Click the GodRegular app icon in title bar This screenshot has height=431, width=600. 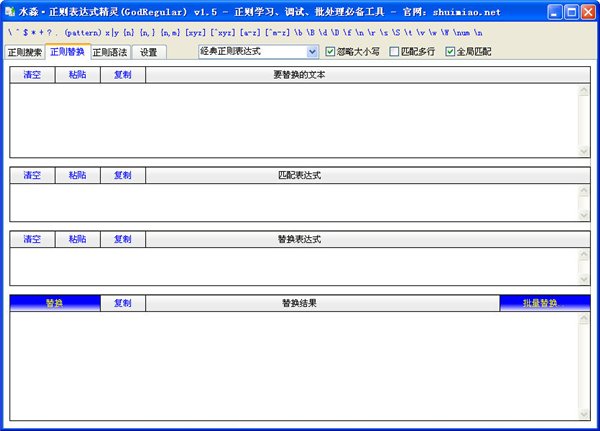coord(10,12)
